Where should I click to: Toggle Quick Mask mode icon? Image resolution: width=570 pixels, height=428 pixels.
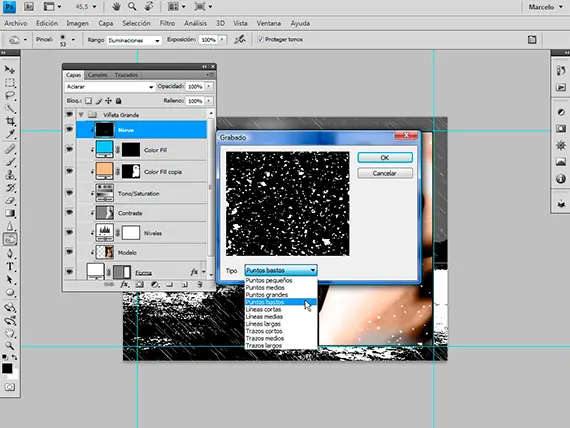pos(10,387)
